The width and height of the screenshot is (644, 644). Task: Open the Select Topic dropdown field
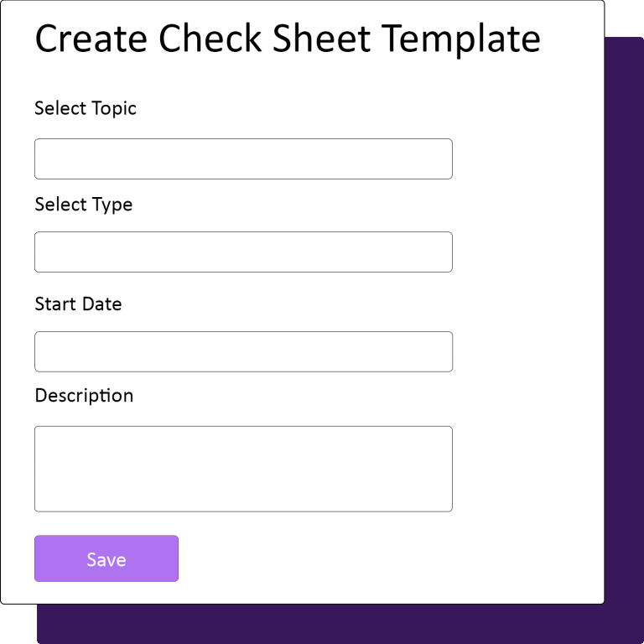tap(243, 159)
